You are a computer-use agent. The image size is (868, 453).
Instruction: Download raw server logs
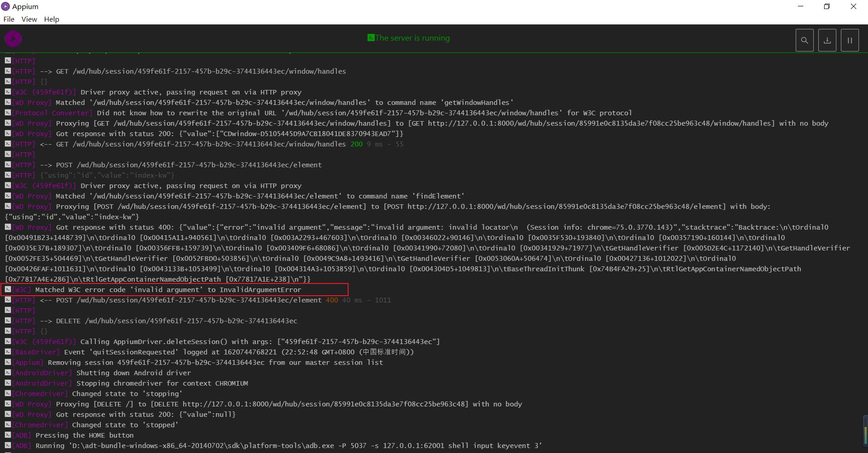coord(827,40)
